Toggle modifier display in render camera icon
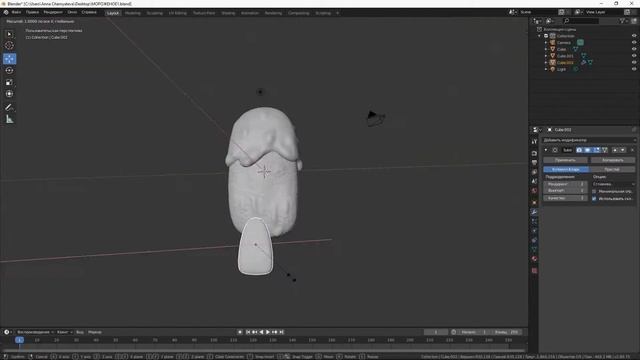640x360 pixels. 579,150
